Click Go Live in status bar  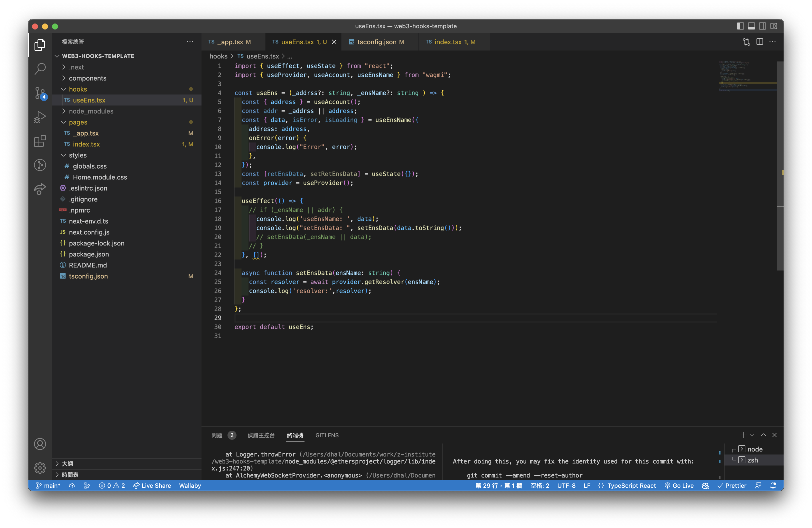click(679, 485)
